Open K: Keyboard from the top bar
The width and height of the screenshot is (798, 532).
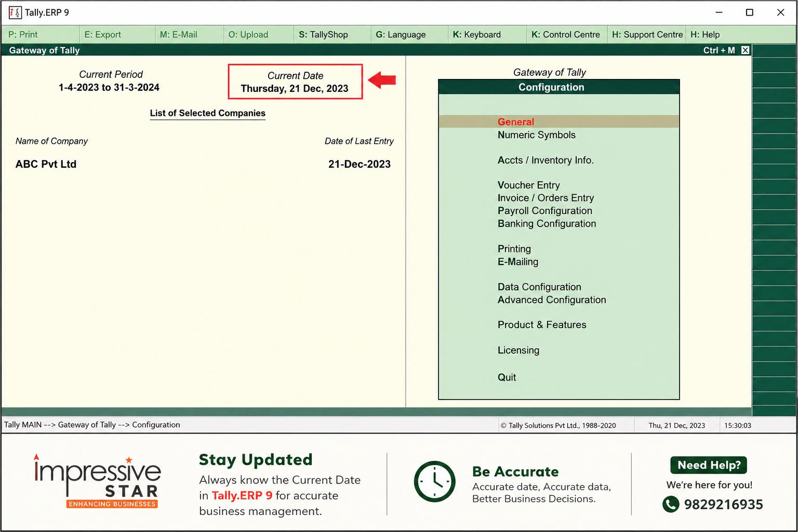tap(476, 35)
